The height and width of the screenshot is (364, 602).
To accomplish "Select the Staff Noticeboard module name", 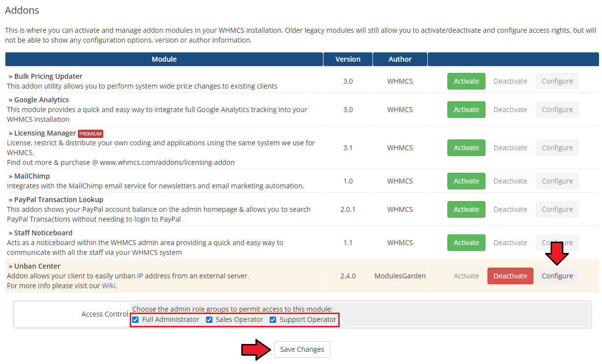I will 43,233.
